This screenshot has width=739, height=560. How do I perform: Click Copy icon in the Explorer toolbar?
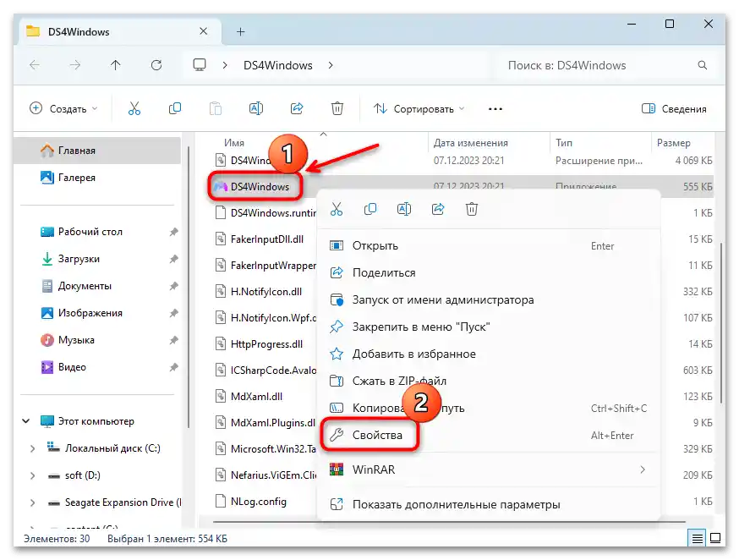coord(175,109)
